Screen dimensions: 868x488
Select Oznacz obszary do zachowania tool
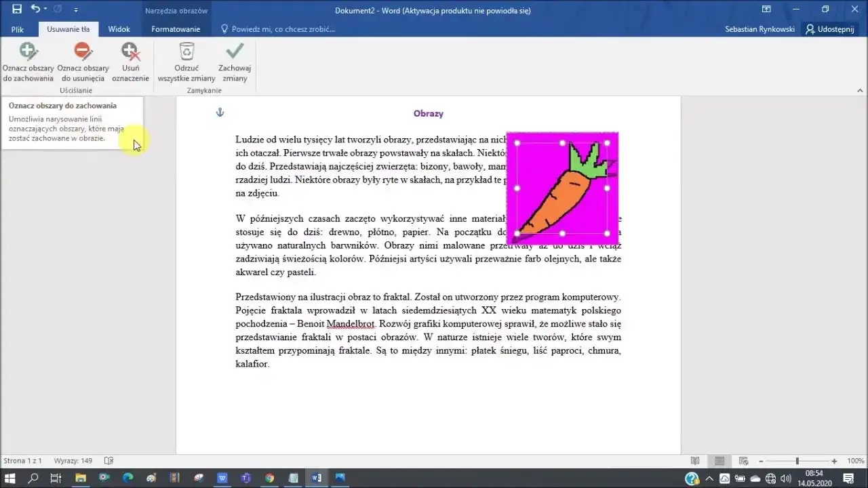(28, 60)
